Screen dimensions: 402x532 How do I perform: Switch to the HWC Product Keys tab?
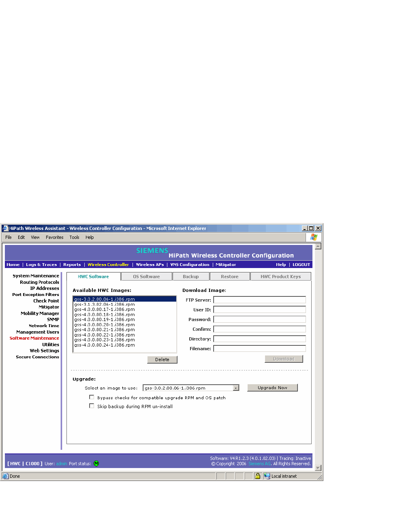(280, 277)
